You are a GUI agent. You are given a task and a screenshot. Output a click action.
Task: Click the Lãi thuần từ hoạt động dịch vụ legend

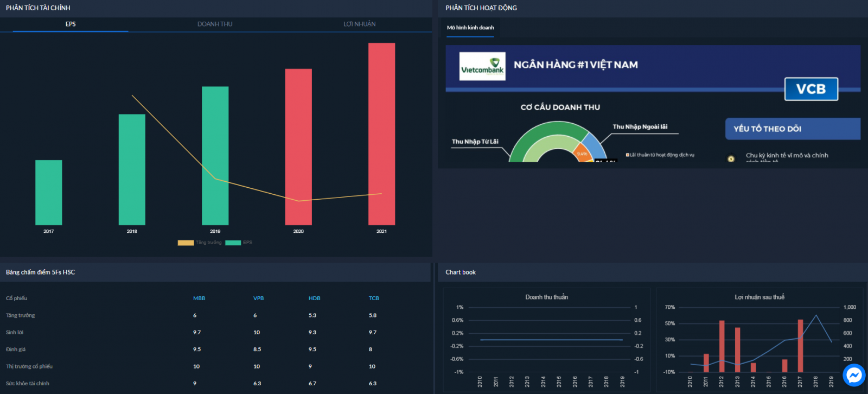click(660, 155)
